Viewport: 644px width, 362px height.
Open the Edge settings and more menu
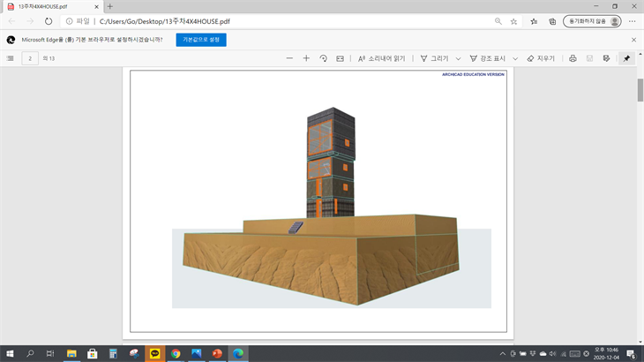click(x=633, y=21)
